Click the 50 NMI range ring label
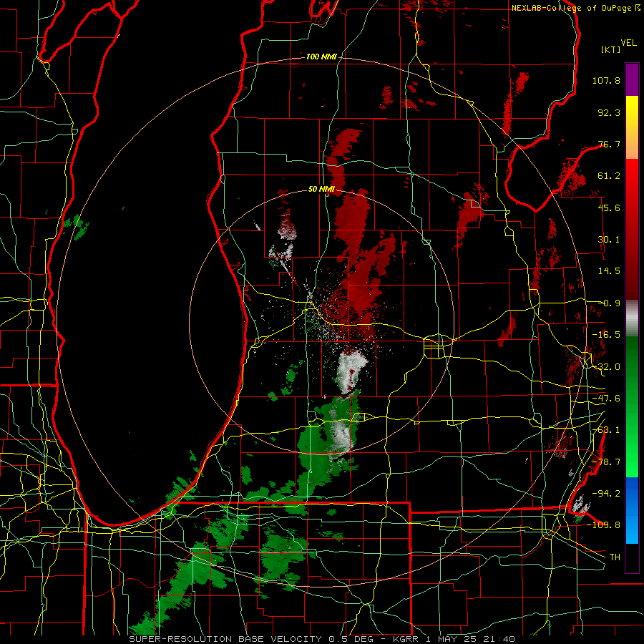644x644 pixels. click(321, 190)
